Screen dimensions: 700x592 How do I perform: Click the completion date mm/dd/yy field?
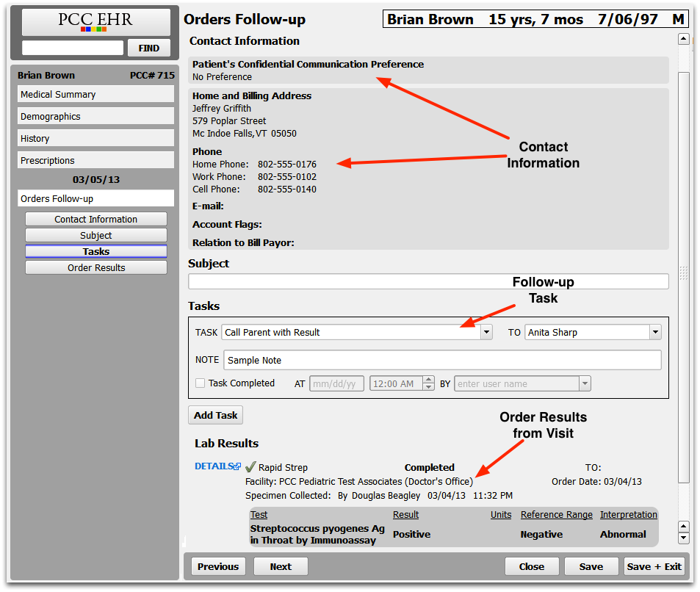(x=336, y=383)
